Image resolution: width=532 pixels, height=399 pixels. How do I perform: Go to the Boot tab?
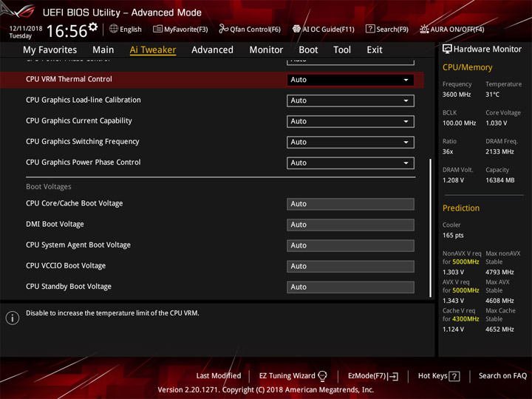tap(308, 50)
